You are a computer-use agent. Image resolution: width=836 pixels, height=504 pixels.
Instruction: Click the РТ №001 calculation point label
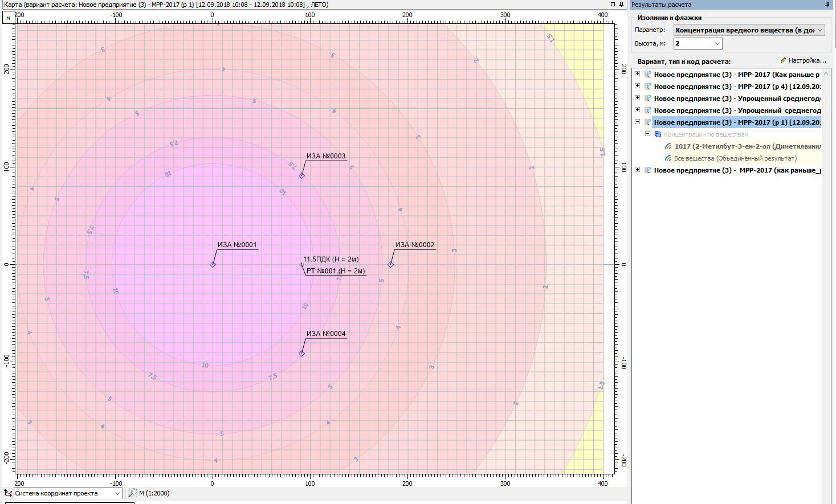click(x=335, y=271)
